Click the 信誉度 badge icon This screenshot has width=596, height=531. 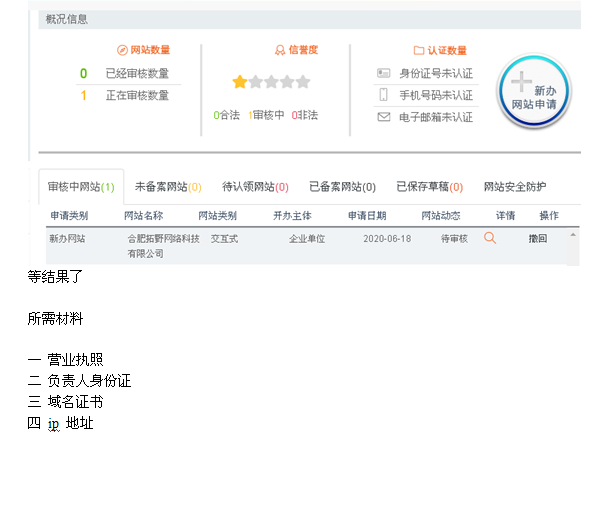[x=280, y=50]
